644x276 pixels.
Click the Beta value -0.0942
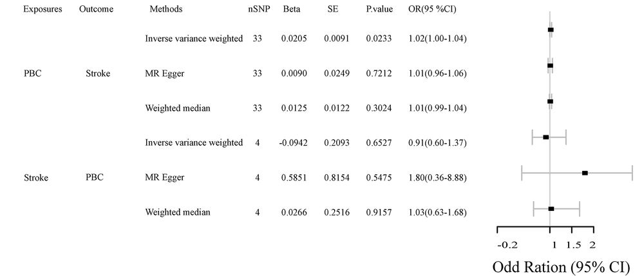[x=293, y=143]
